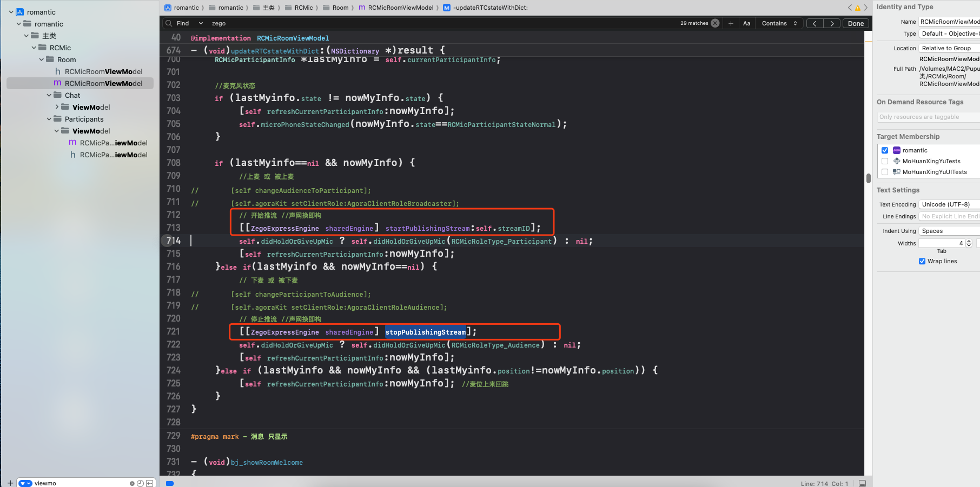
Task: Select RCMicRoomViewModel header file in navigator
Action: point(103,71)
